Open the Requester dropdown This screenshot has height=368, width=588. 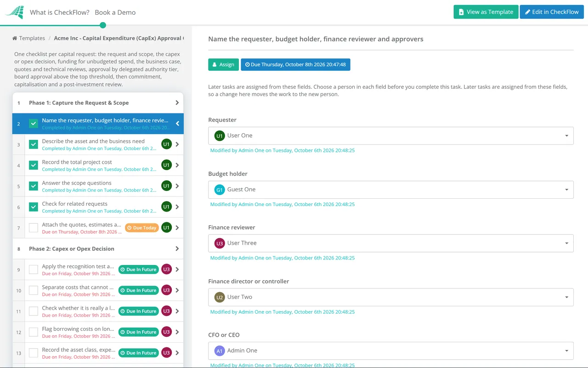click(x=391, y=136)
